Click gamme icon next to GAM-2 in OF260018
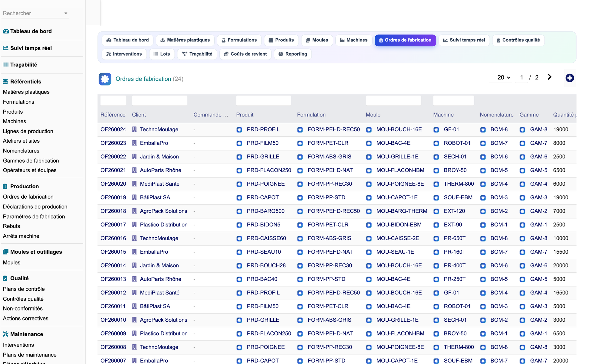This screenshot has height=364, width=589. pyautogui.click(x=522, y=211)
